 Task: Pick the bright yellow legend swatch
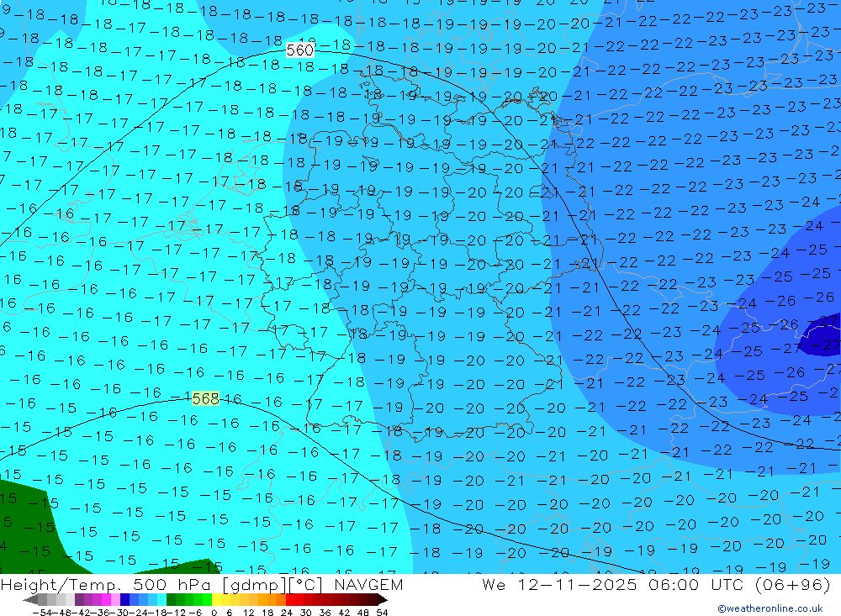tap(216, 600)
